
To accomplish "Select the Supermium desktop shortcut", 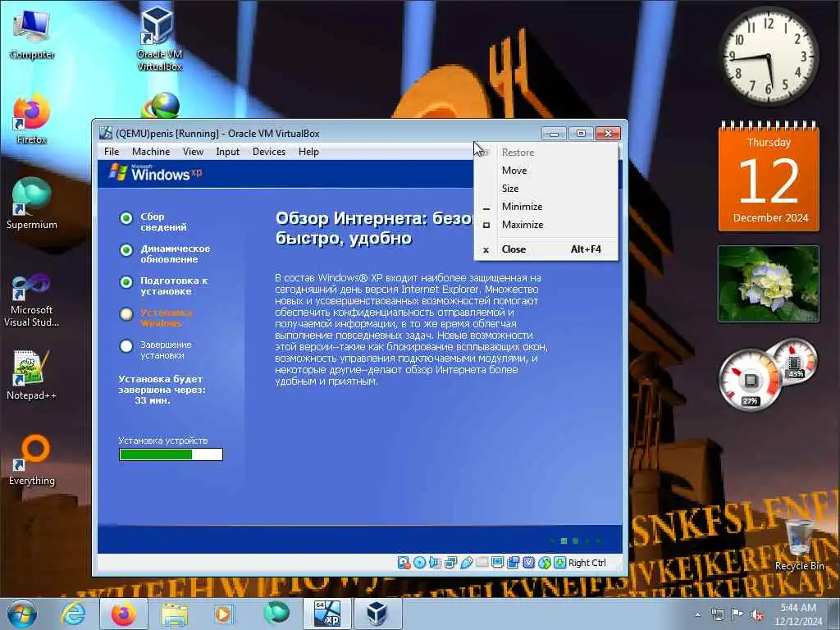I will tap(32, 204).
